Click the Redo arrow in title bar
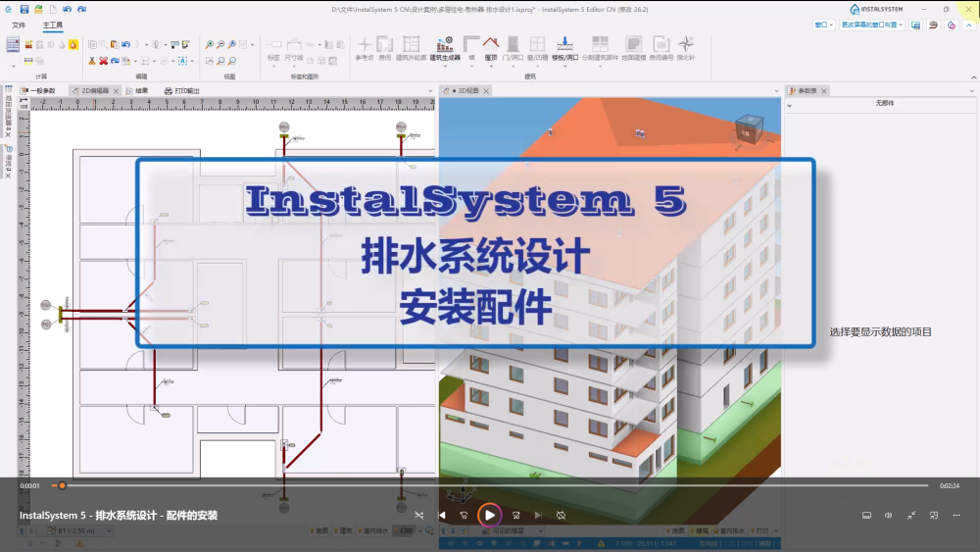 click(82, 10)
